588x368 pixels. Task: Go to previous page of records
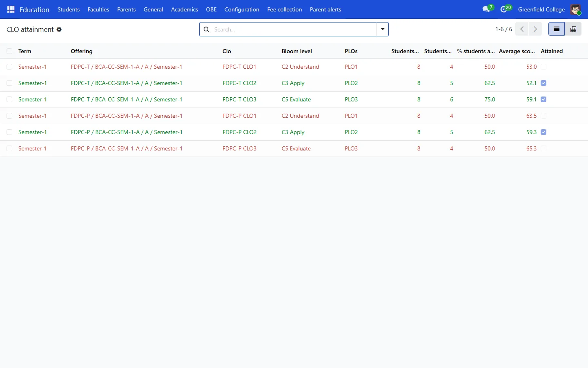(522, 29)
